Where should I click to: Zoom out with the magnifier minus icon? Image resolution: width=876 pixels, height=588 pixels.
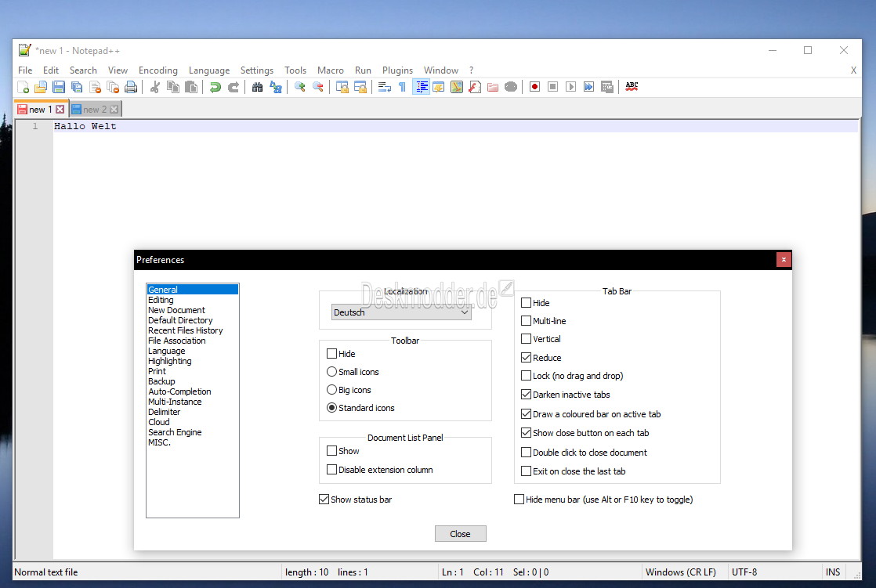coord(318,87)
